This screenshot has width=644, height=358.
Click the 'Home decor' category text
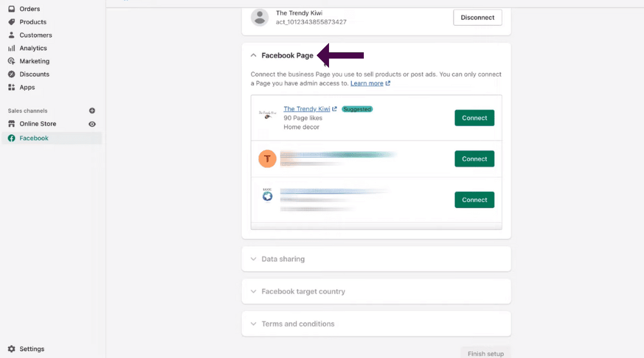(301, 127)
